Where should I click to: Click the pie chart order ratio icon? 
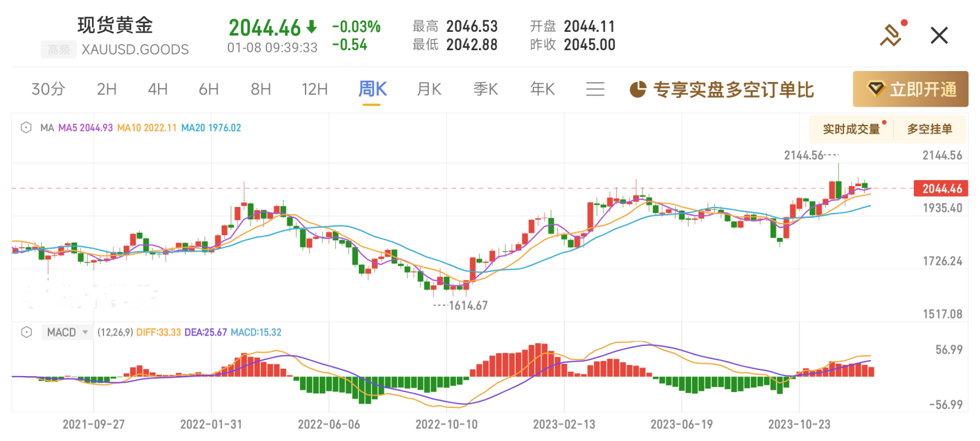[638, 89]
